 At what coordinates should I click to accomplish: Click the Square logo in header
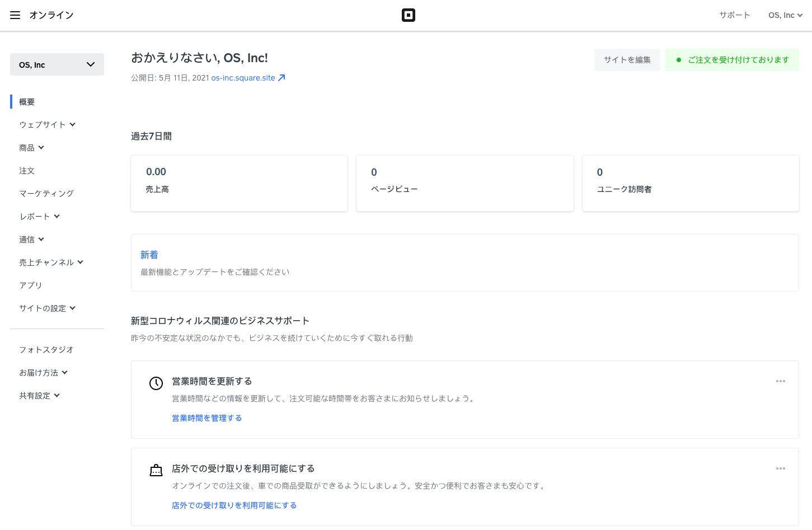point(409,15)
